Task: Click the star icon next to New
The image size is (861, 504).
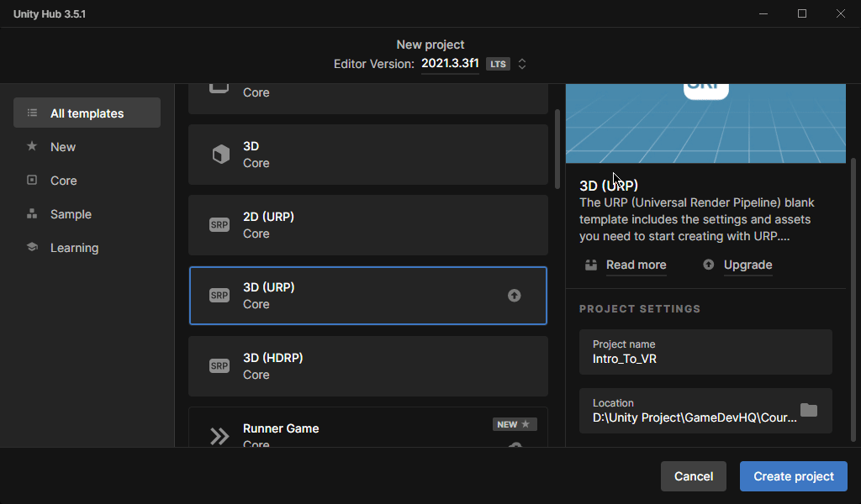Action: coord(31,146)
